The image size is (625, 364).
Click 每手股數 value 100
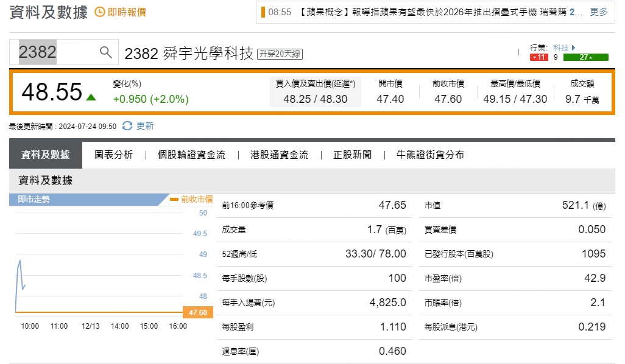pos(397,278)
